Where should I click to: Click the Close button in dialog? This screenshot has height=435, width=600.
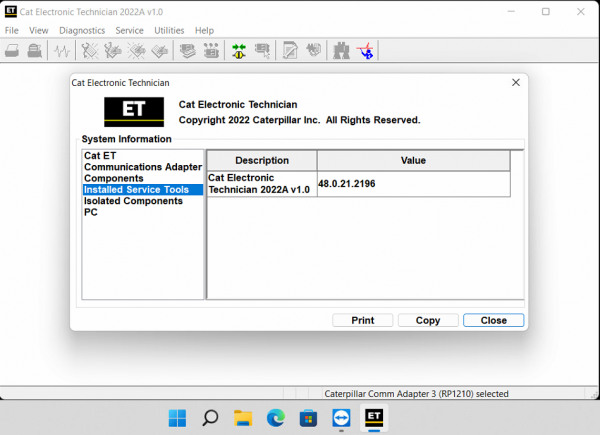pyautogui.click(x=494, y=320)
